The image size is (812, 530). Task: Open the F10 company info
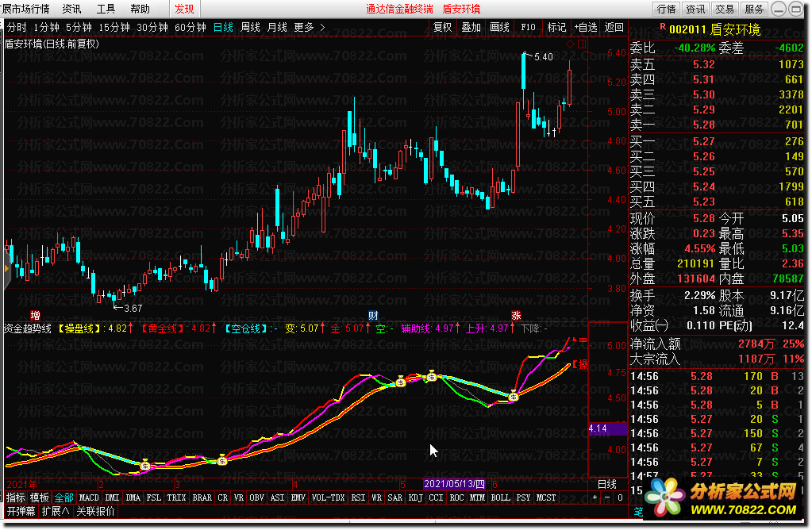[x=528, y=28]
